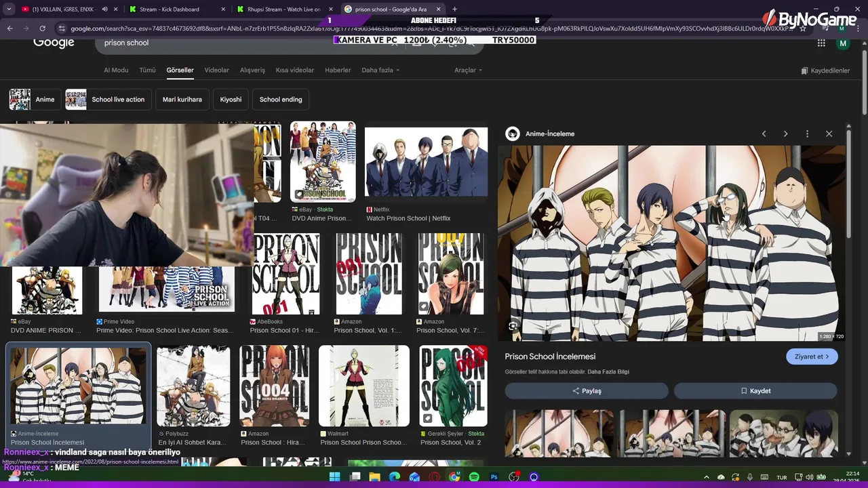Open the Gerekli Şeyler Vol. 2 thumbnail

[x=453, y=386]
